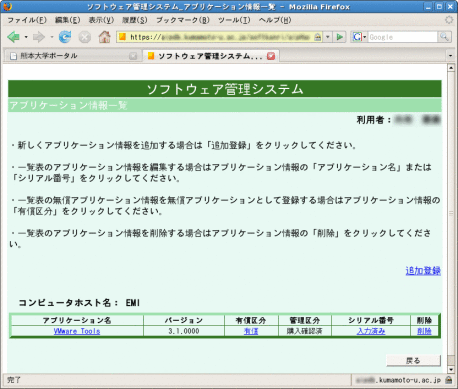Click the 完了 status bar text

(x=14, y=380)
